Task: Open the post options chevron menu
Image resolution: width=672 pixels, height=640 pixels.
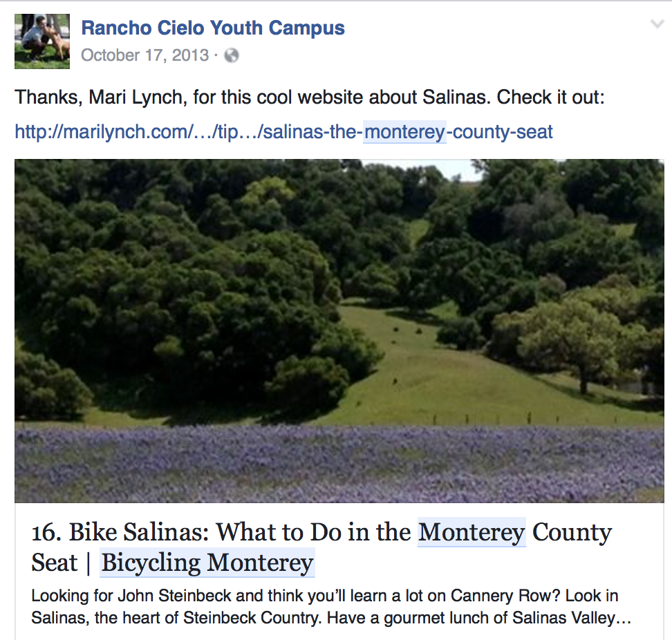Action: 657,25
